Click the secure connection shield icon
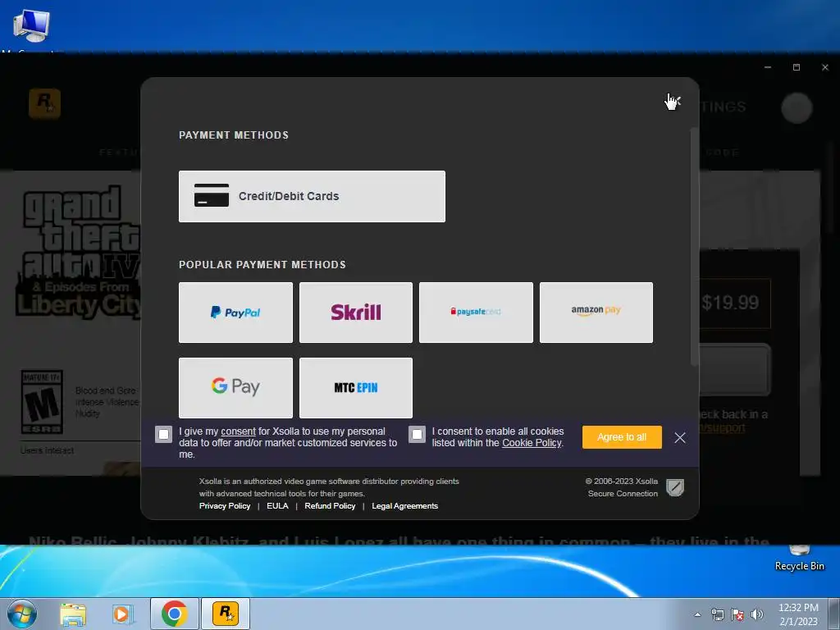Viewport: 840px width, 630px height. [675, 487]
